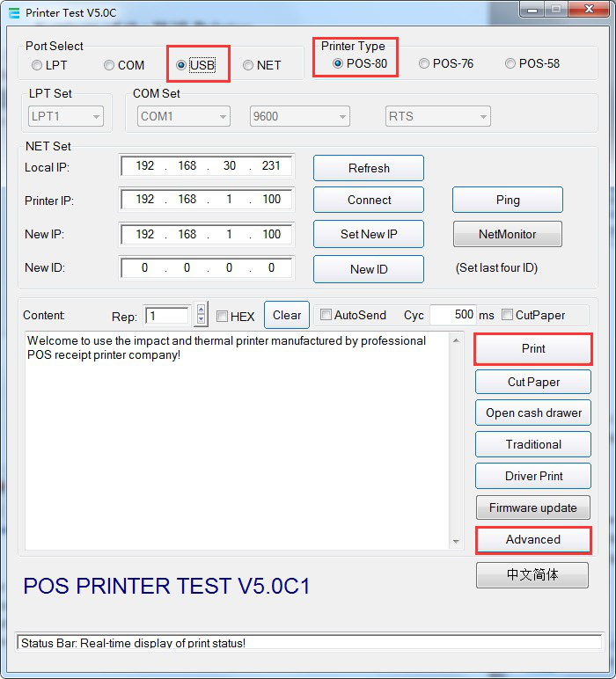Open the RTS flow control dropdown
This screenshot has height=679, width=616.
(x=438, y=116)
